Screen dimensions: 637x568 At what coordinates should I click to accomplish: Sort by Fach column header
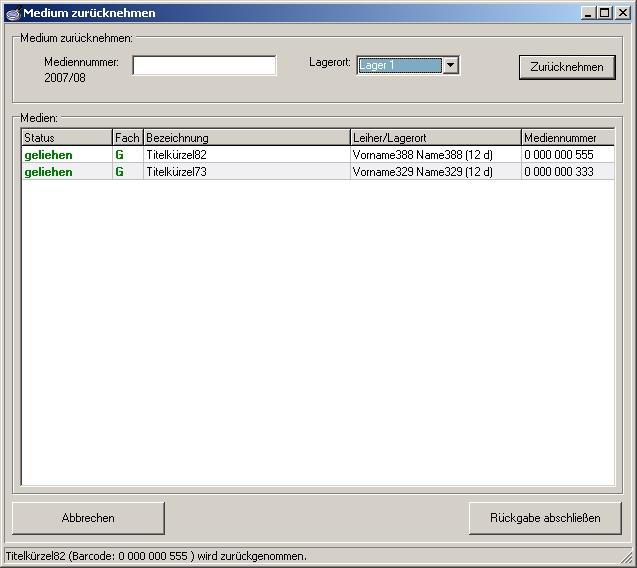pos(127,138)
